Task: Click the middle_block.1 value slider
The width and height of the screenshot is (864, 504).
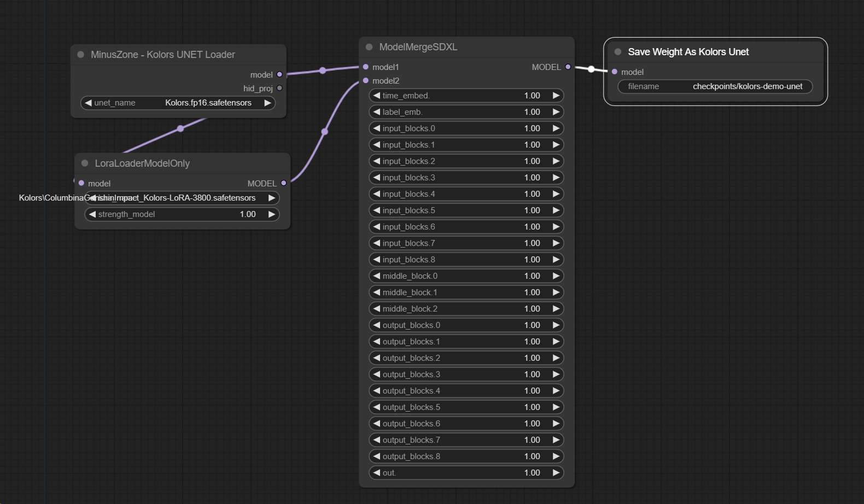Action: (x=466, y=292)
